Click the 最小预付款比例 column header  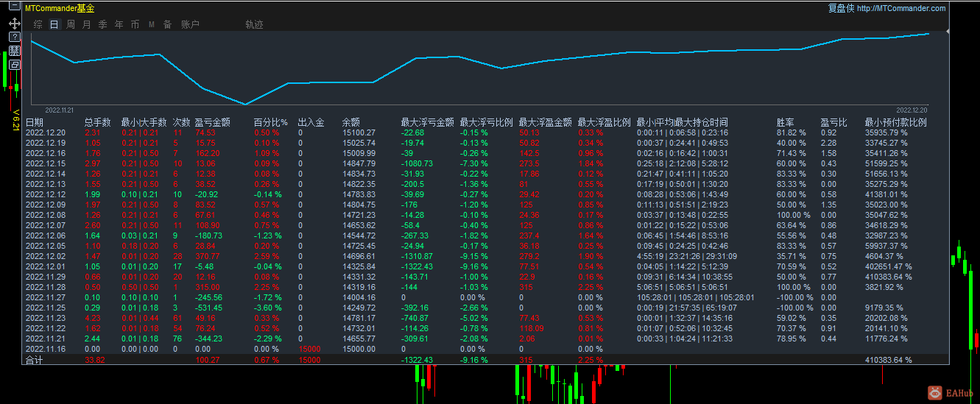point(896,122)
